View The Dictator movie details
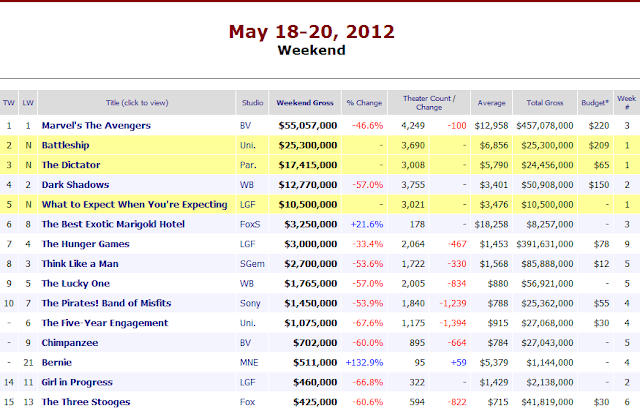 [x=71, y=165]
